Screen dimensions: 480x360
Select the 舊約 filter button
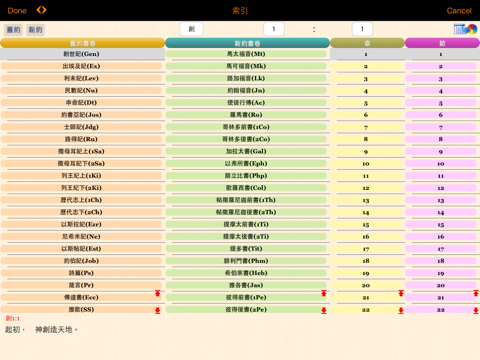click(x=13, y=30)
